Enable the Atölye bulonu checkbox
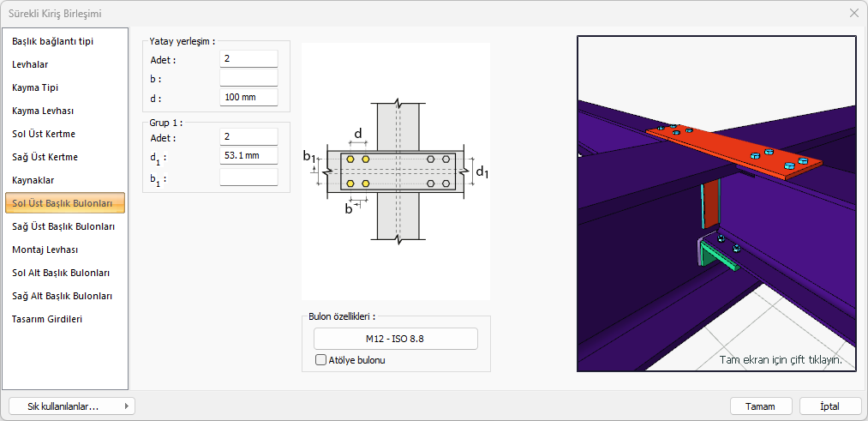The image size is (868, 421). pos(321,360)
